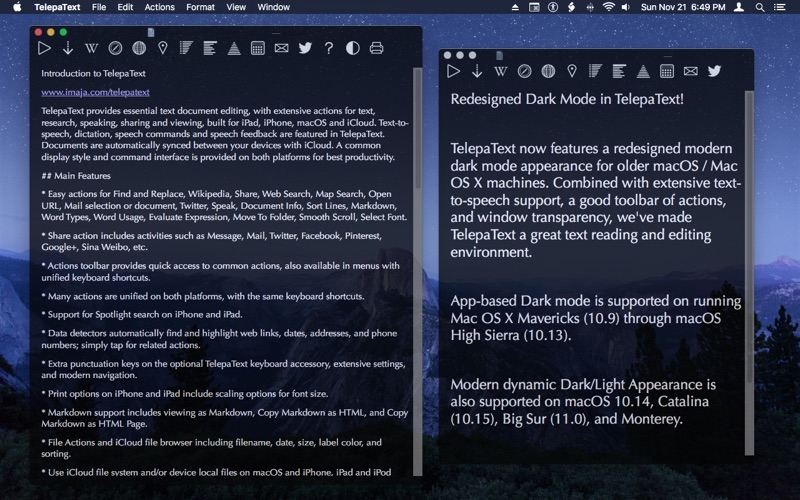Click the 'Print options on iPhone and iPad' bullet line
This screenshot has width=800, height=500.
click(x=185, y=393)
